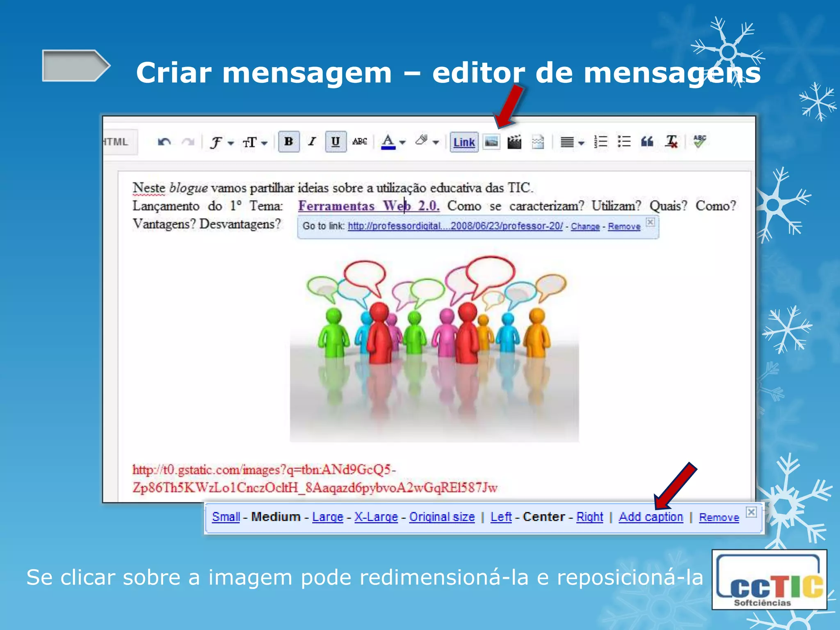Click Add caption for the image
The image size is (840, 630).
click(651, 517)
